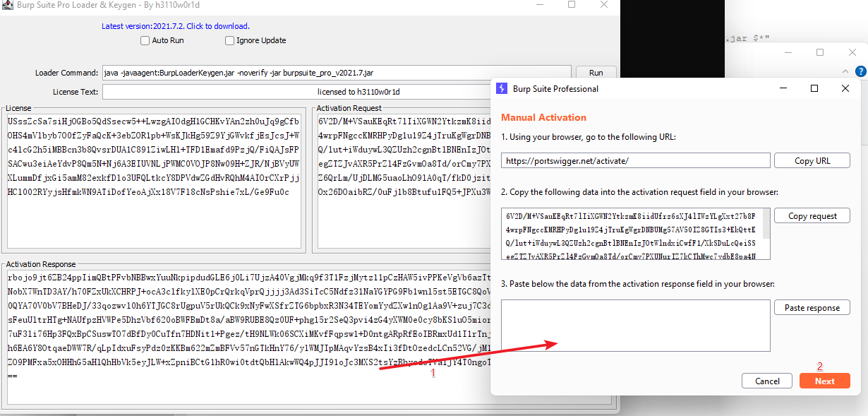Click the Copy URL button
This screenshot has width=868, height=416.
coord(812,161)
